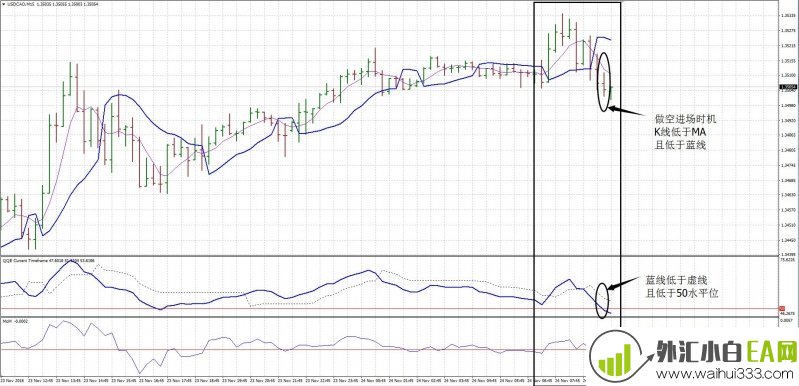Click the black current price tag on price scale
This screenshot has height=386, width=799.
(788, 88)
